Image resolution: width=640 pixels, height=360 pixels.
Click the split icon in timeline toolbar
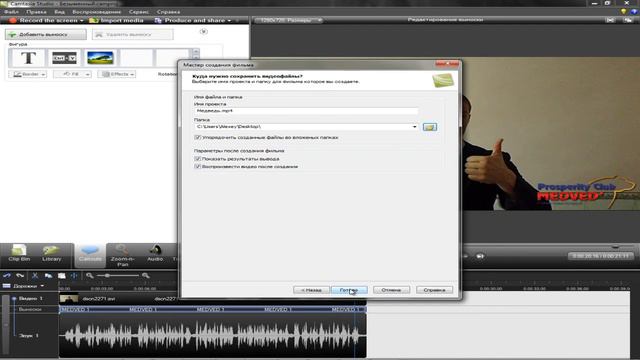pos(74,276)
